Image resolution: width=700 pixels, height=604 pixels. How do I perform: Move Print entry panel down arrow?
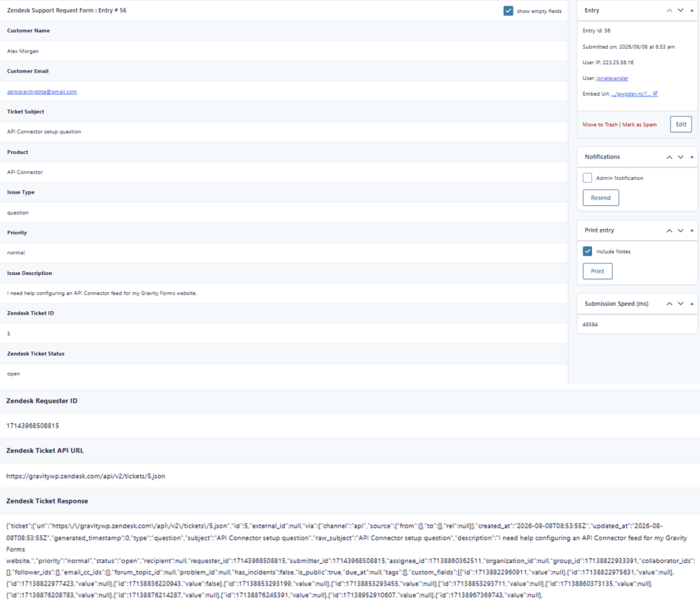coord(680,231)
